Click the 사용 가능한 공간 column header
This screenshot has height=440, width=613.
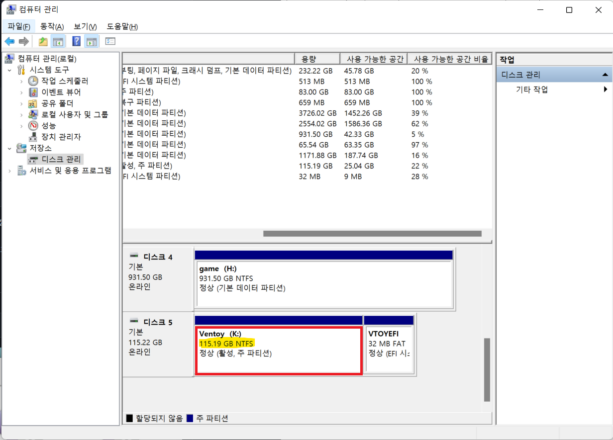pos(372,59)
